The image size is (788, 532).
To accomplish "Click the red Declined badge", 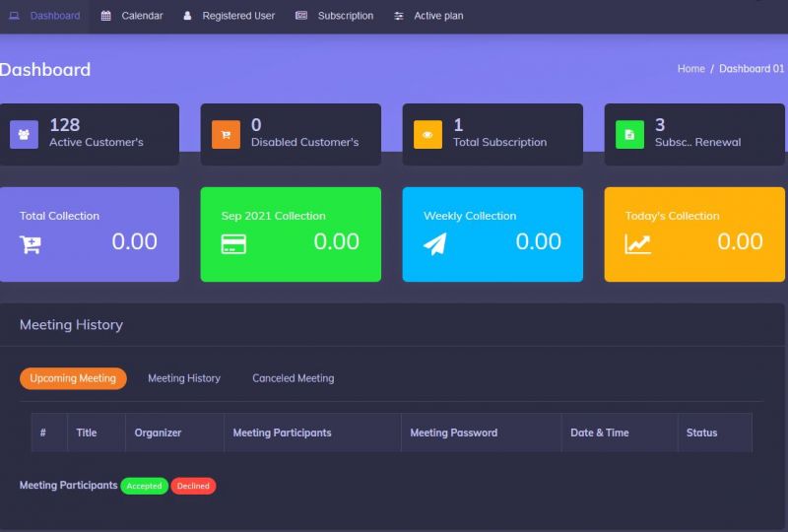I will click(193, 486).
